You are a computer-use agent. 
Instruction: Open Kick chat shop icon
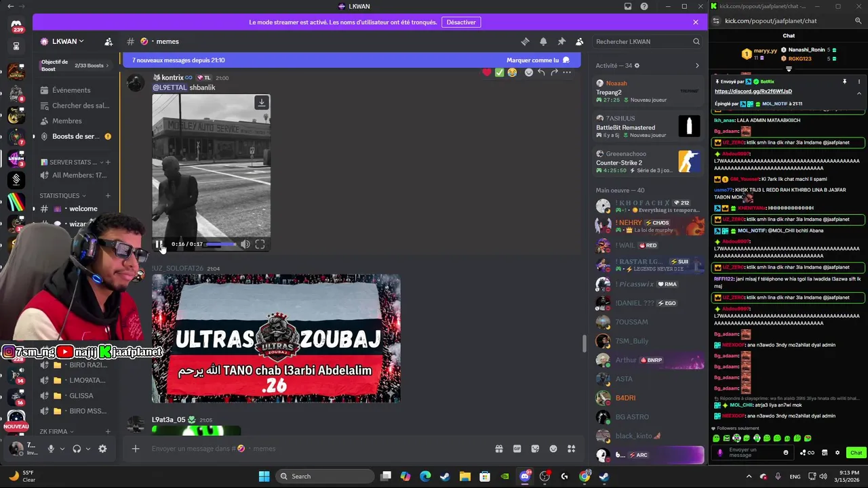pos(825,453)
